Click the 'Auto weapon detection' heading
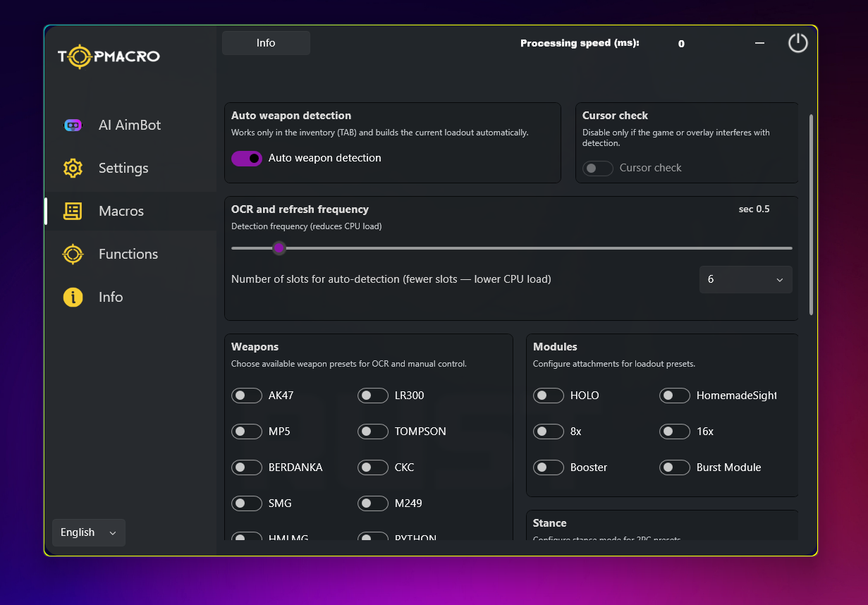The image size is (868, 605). pyautogui.click(x=291, y=116)
